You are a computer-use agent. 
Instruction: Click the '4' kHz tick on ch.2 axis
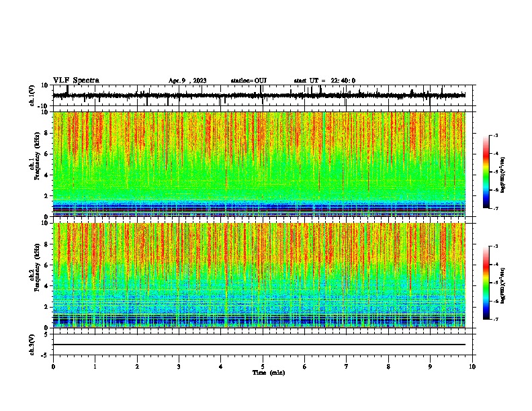[46, 286]
